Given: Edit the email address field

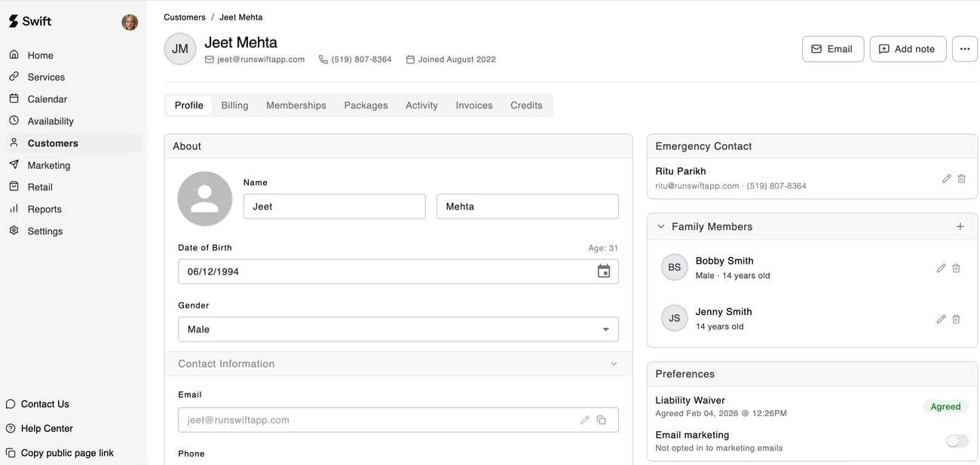Looking at the screenshot, I should (x=584, y=420).
